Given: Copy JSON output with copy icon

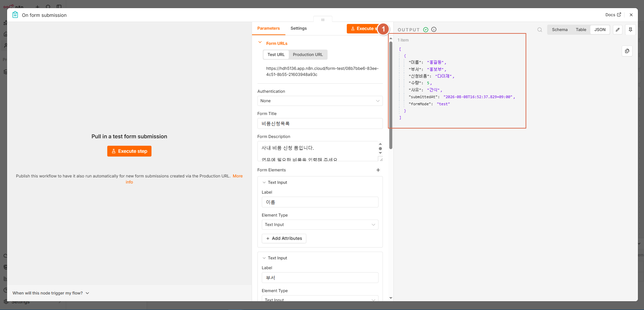Looking at the screenshot, I should 627,51.
